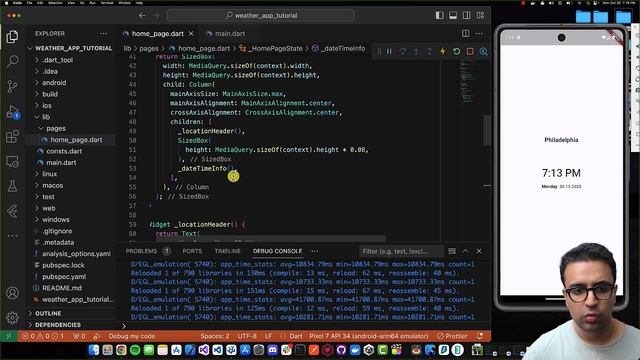Pause the debug session
This screenshot has width=640, height=360.
point(389,51)
